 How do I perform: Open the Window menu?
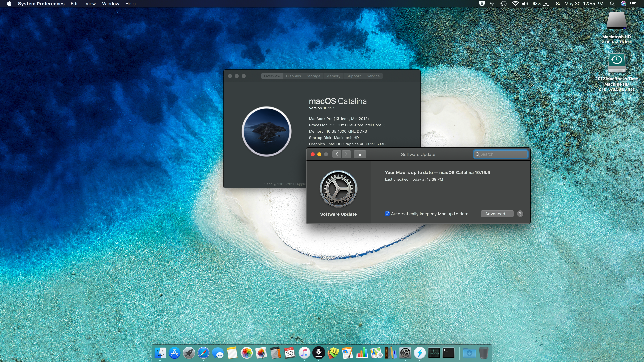click(111, 4)
